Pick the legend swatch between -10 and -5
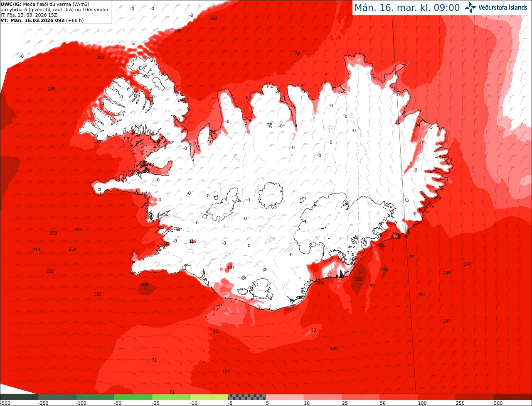The width and height of the screenshot is (532, 406). [209, 397]
